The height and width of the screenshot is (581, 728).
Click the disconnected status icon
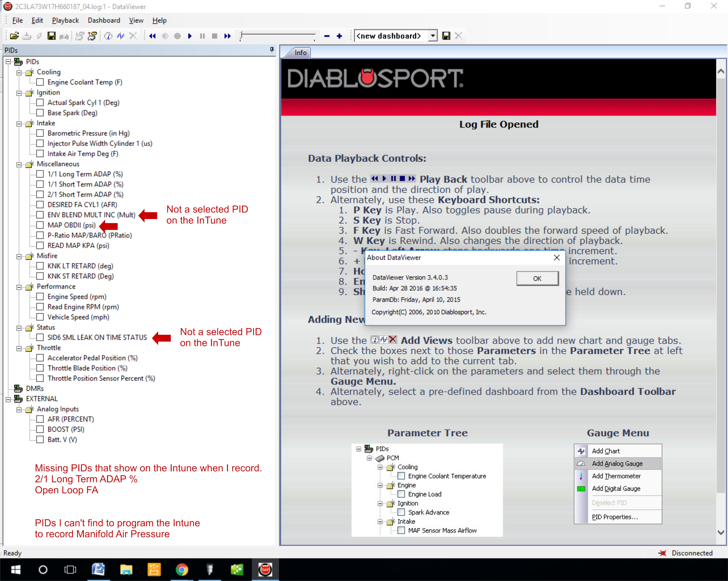pos(662,553)
